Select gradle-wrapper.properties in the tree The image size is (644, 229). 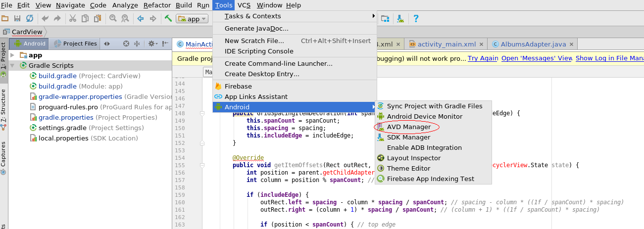pos(101,96)
